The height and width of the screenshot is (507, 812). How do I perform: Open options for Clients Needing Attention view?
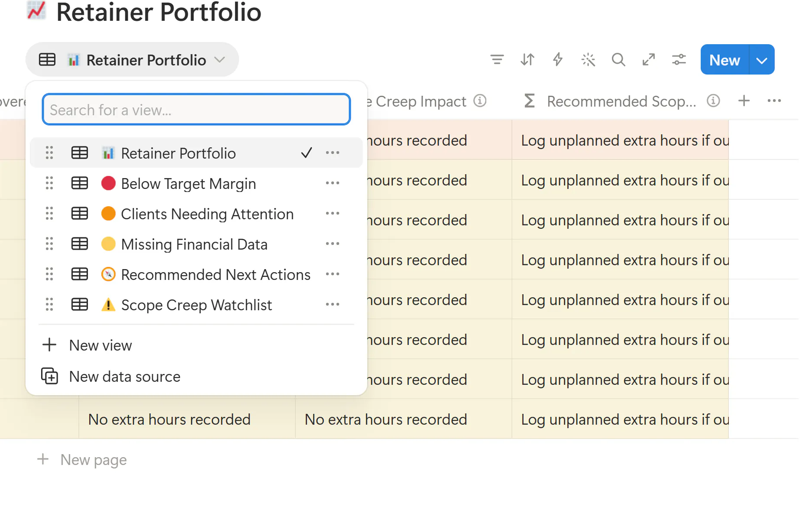click(x=333, y=213)
